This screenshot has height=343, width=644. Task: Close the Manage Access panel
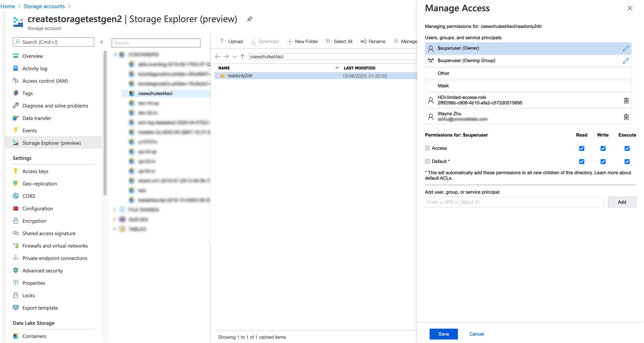pyautogui.click(x=630, y=8)
